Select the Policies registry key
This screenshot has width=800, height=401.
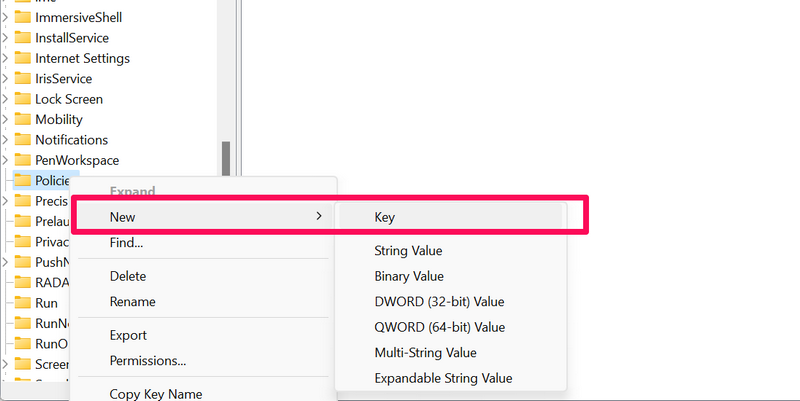pos(52,181)
